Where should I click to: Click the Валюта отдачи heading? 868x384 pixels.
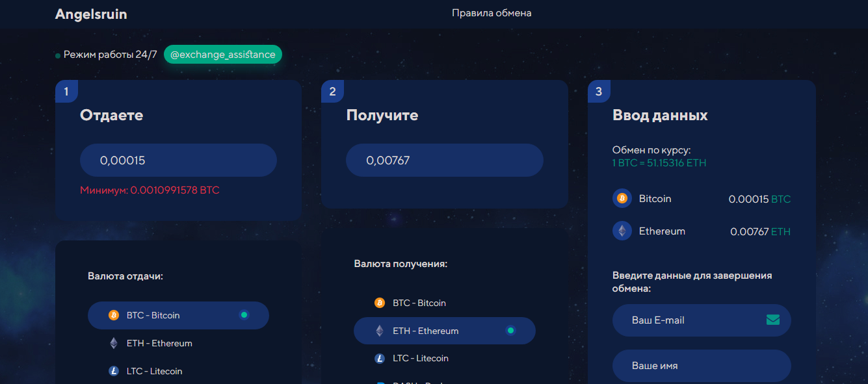tap(125, 276)
